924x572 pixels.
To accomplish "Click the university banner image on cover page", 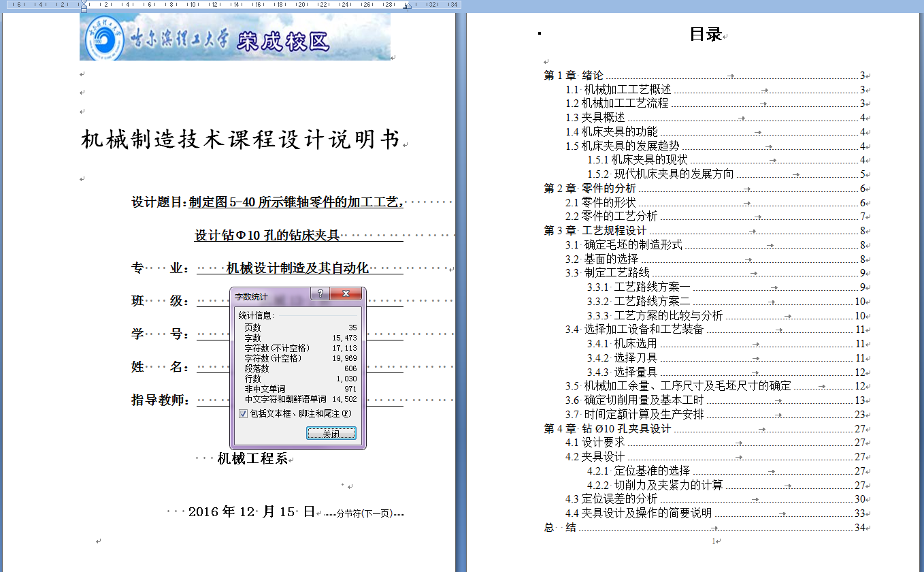I will pyautogui.click(x=235, y=36).
